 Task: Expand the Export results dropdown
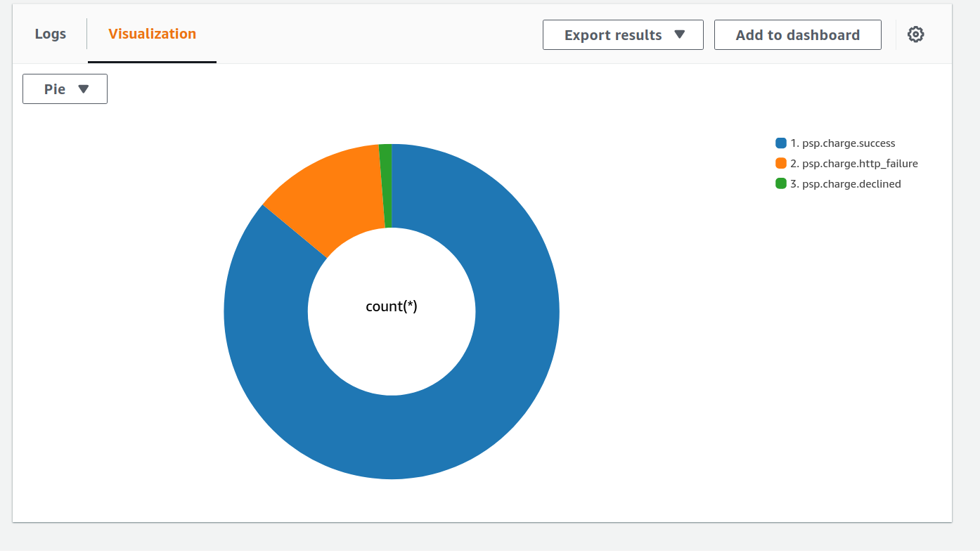678,34
